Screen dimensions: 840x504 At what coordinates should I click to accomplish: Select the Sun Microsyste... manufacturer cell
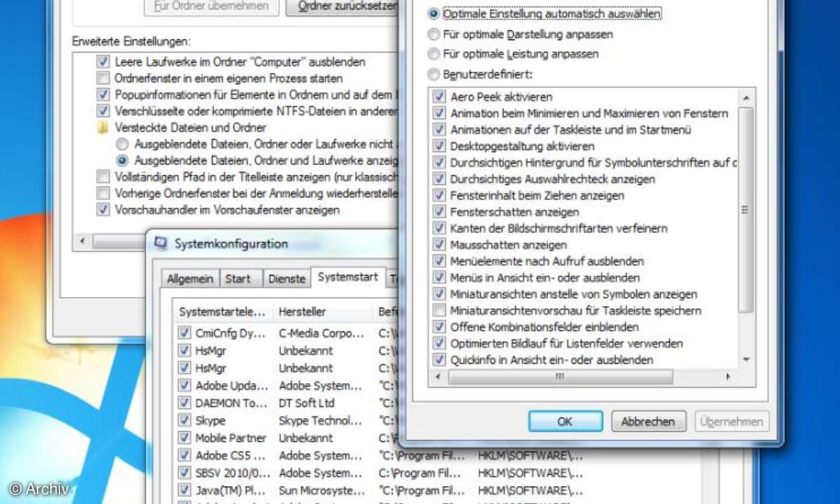click(321, 490)
